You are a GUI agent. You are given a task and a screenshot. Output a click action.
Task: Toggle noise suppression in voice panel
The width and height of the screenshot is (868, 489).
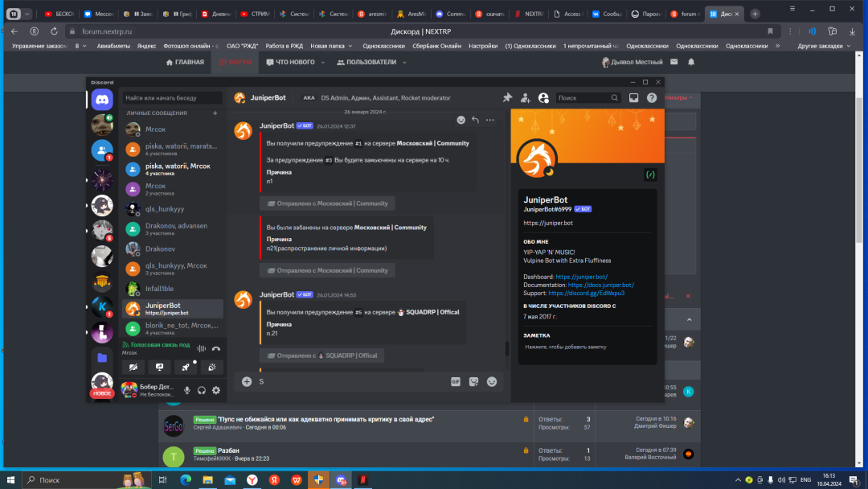pyautogui.click(x=202, y=349)
